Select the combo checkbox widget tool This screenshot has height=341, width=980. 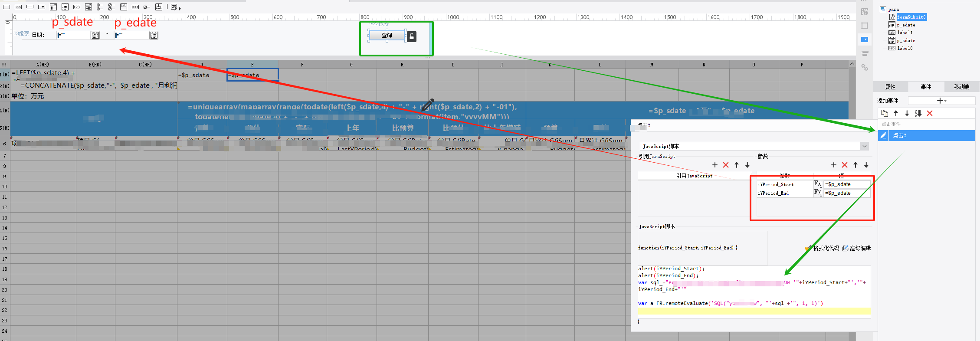pyautogui.click(x=53, y=7)
